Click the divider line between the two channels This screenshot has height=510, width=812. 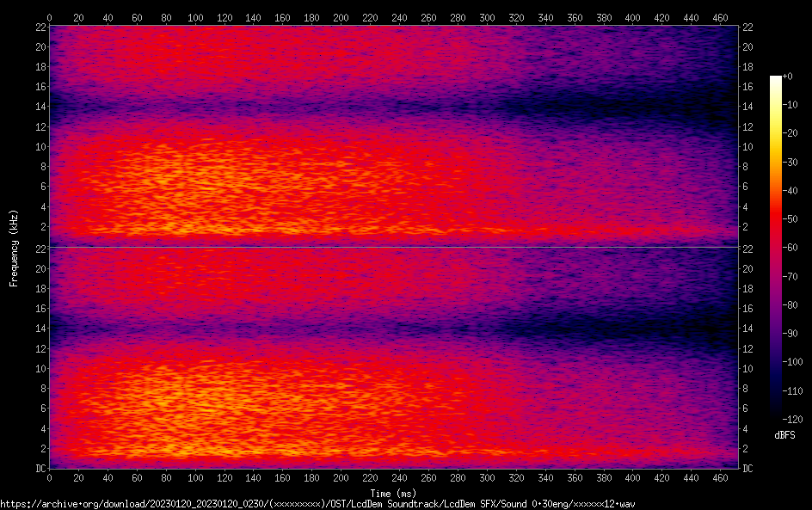pos(393,247)
